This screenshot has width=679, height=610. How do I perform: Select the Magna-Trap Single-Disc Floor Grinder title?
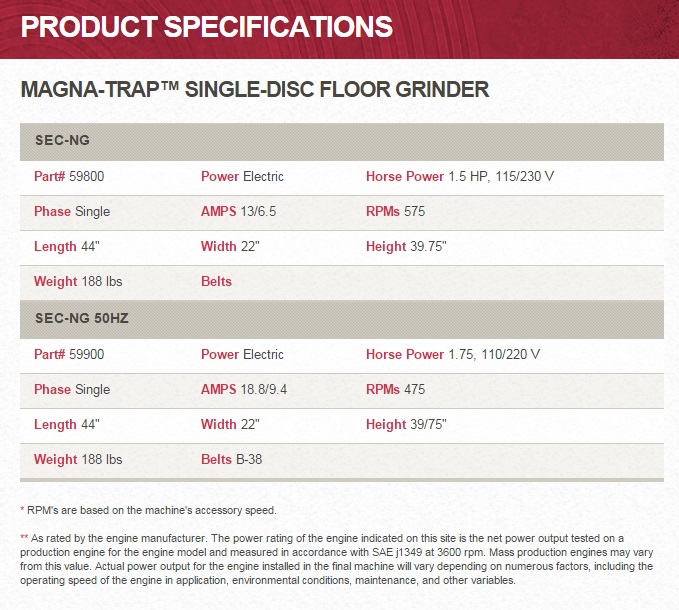pos(255,90)
